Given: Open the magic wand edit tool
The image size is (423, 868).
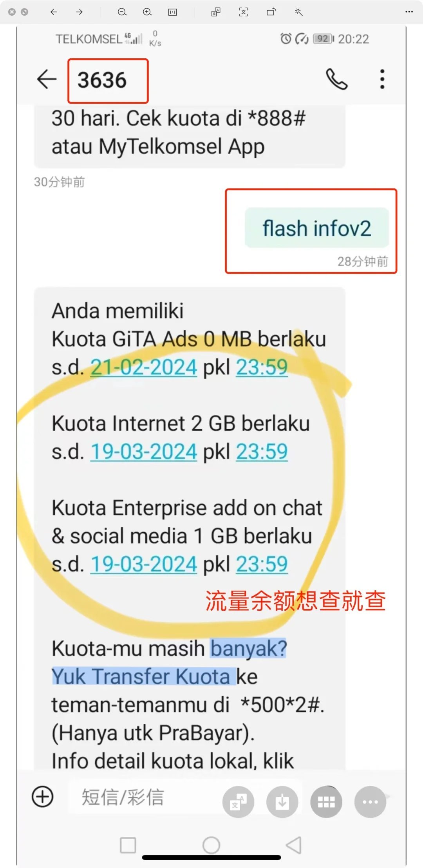Looking at the screenshot, I should [x=299, y=12].
